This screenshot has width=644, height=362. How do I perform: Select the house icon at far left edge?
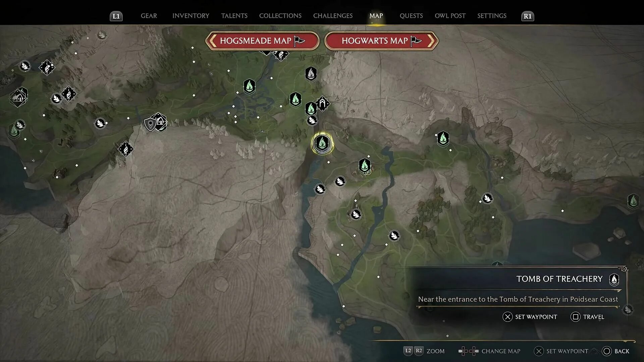18,98
